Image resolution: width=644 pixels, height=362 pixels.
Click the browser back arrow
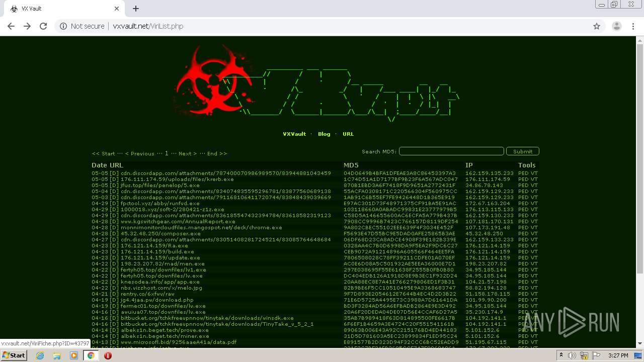(x=11, y=26)
